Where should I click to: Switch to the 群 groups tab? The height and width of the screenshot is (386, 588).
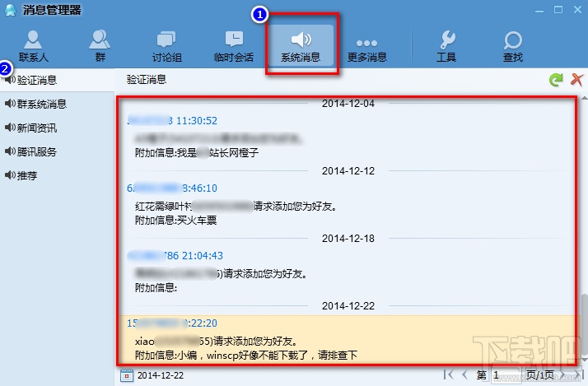100,46
